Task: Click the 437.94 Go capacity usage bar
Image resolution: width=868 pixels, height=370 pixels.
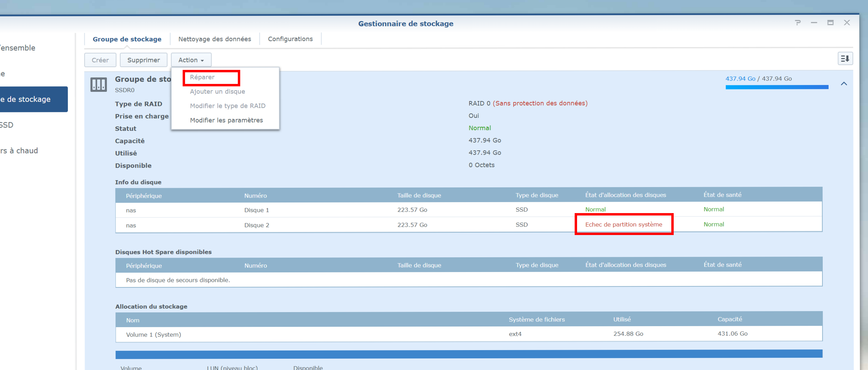Action: 777,87
